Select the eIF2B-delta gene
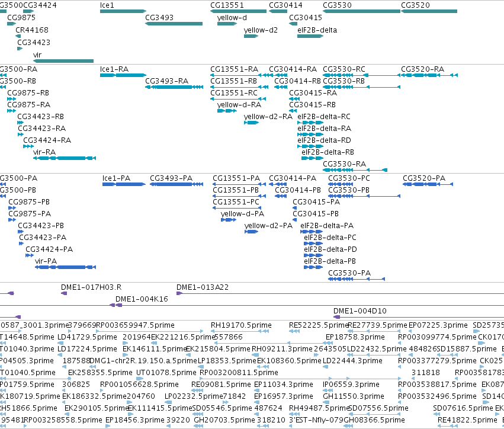 pos(310,36)
